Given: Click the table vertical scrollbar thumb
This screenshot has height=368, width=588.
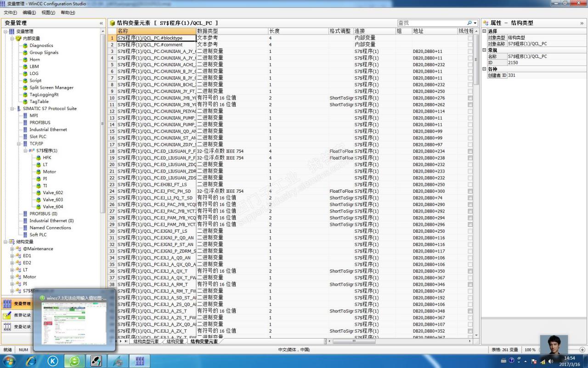Looking at the screenshot, I should [x=476, y=60].
